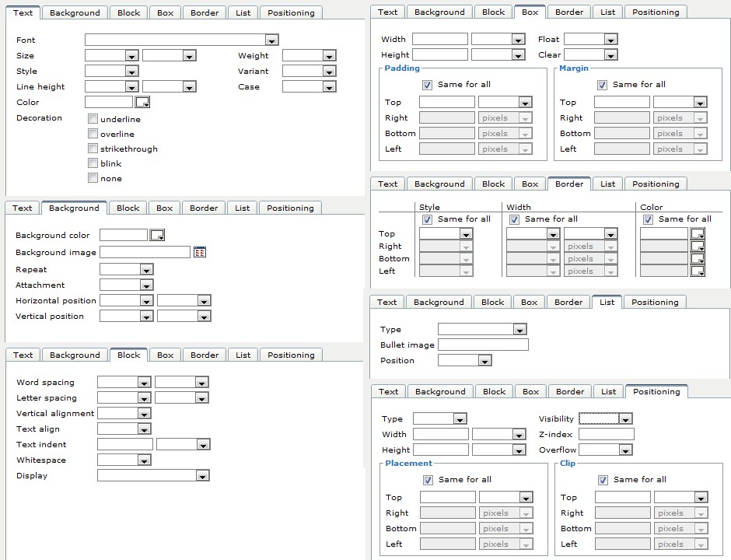Screen dimensions: 731x560
Task: Select Positioning tab in the panel showing Bullet image
Action: coord(655,302)
